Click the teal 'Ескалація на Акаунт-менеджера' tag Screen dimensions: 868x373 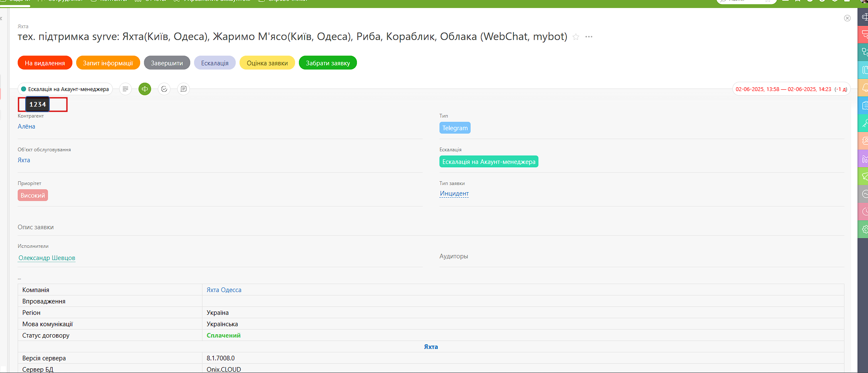(489, 161)
